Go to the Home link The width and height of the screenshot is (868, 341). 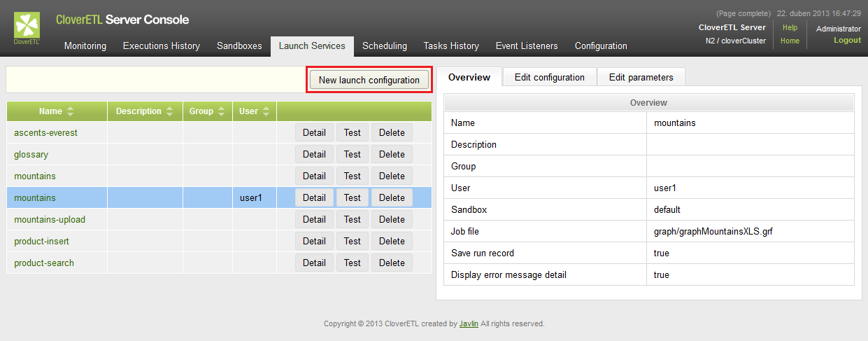click(x=790, y=41)
